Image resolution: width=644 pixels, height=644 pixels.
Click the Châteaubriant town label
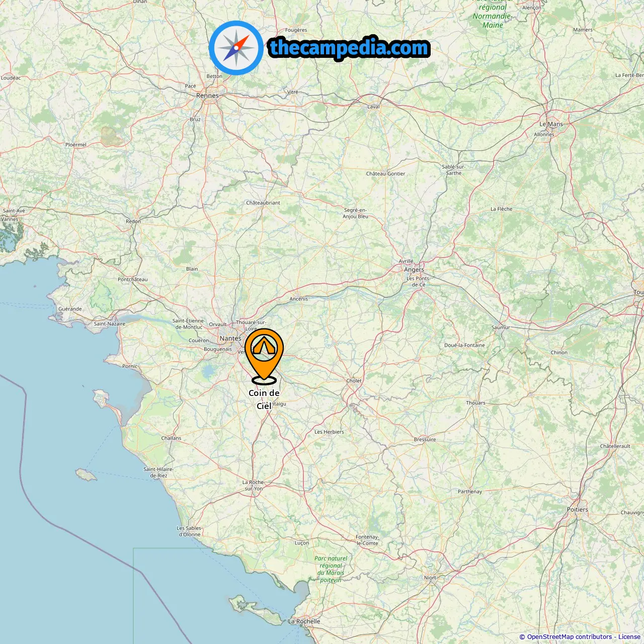pyautogui.click(x=263, y=203)
